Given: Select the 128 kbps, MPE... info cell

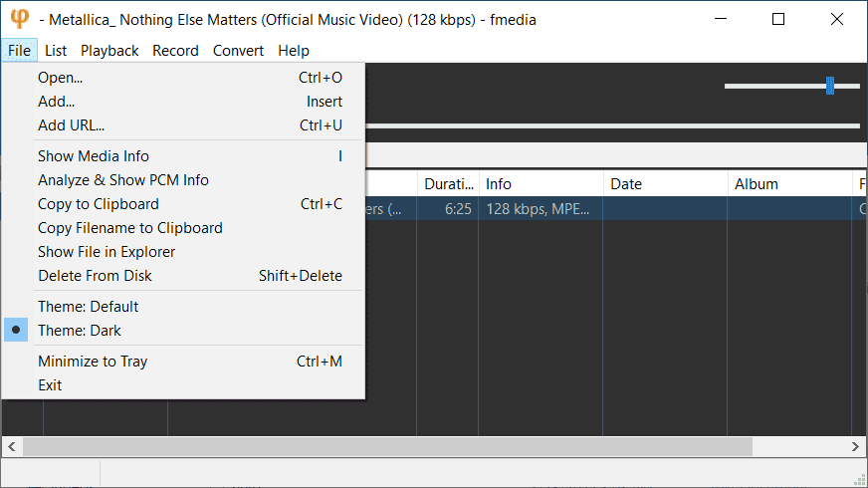Looking at the screenshot, I should click(541, 209).
